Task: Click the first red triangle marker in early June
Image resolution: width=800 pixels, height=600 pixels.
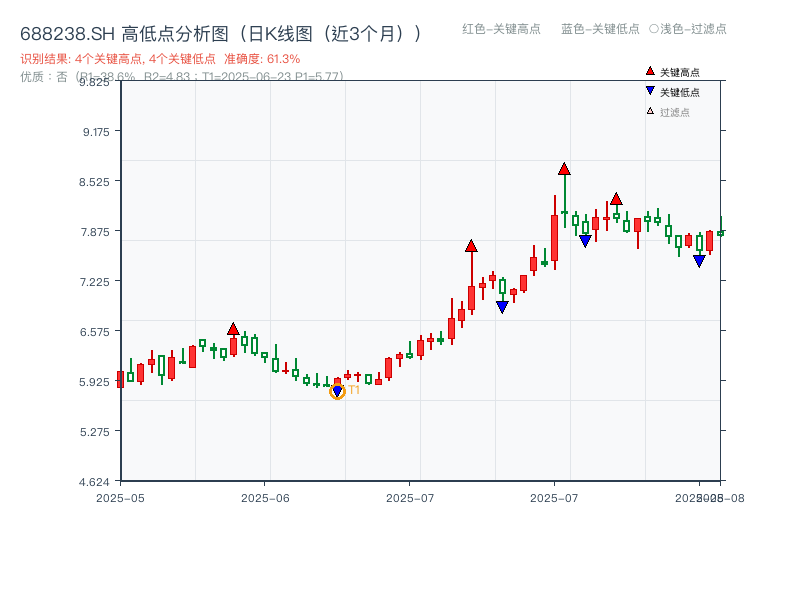Action: tap(233, 326)
